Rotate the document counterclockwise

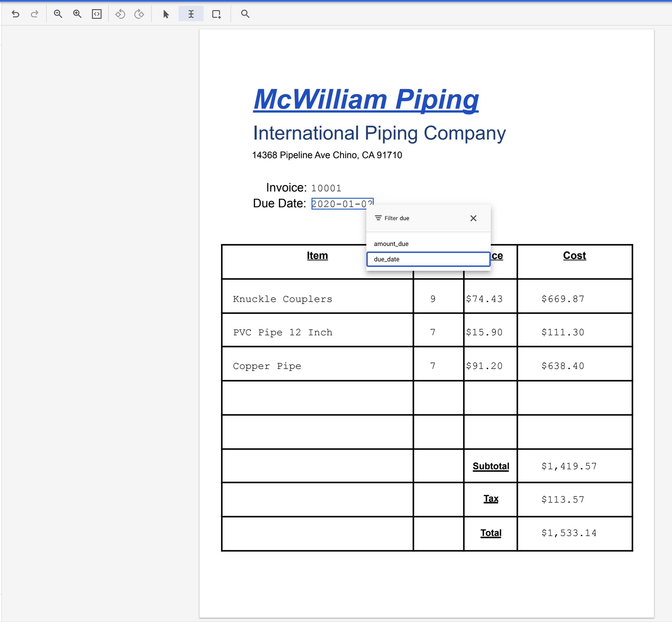click(120, 14)
